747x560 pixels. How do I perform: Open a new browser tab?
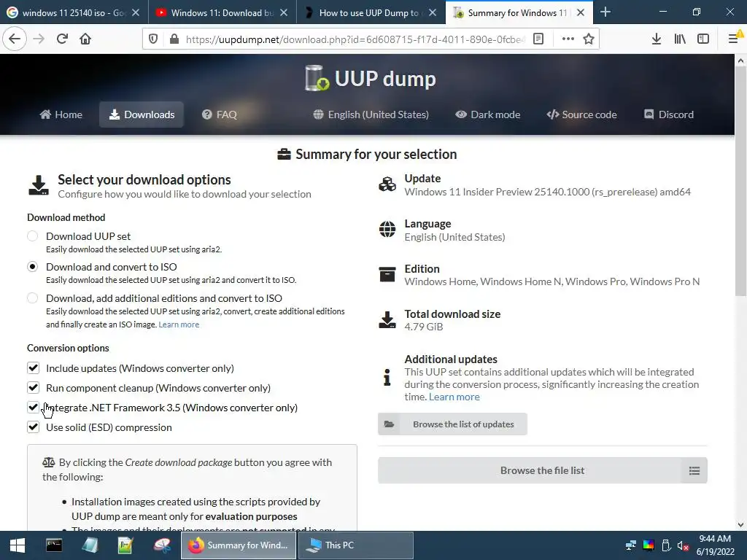(605, 12)
